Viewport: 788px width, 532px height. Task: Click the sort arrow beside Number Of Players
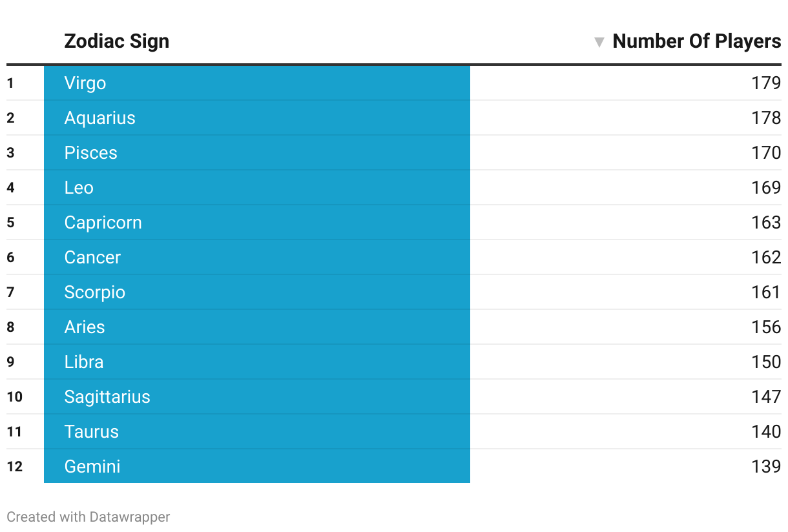(599, 43)
